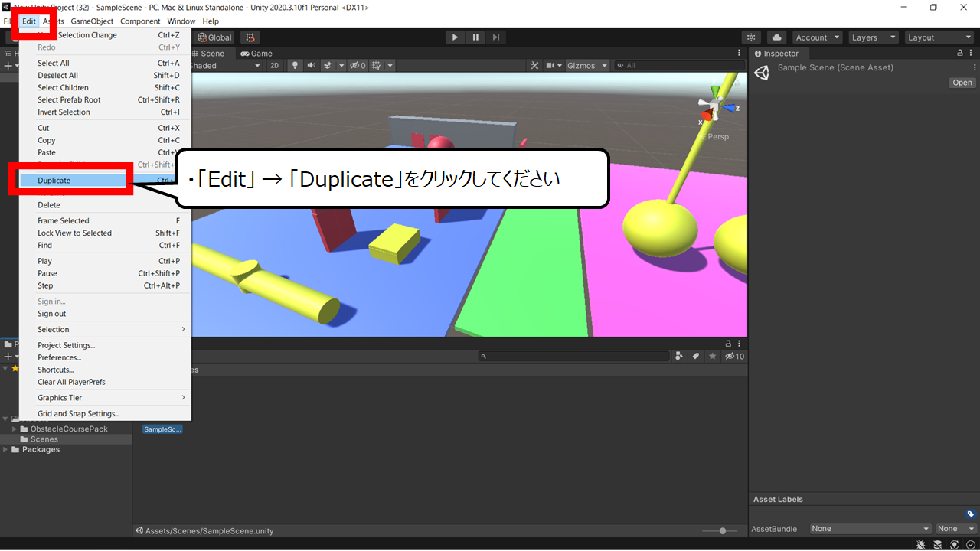Open the Layers dropdown

[x=873, y=37]
